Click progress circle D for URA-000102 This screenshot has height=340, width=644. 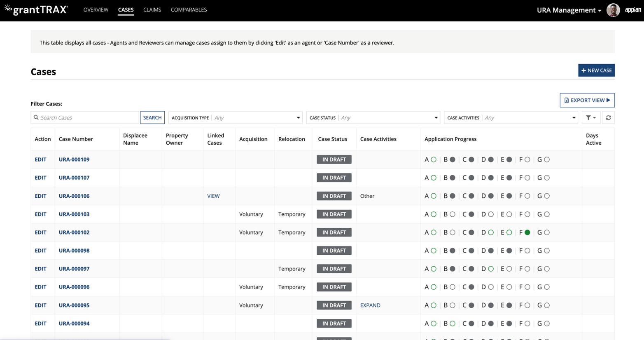click(x=491, y=232)
